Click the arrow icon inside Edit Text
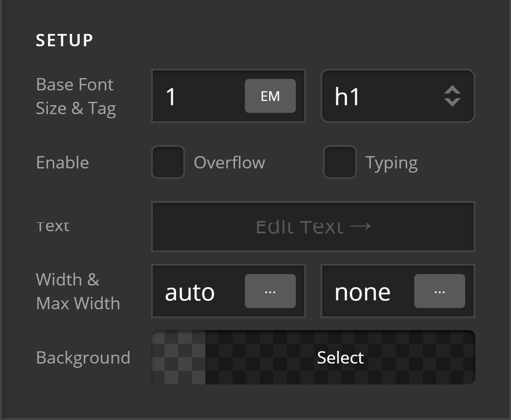This screenshot has height=420, width=511. click(x=361, y=227)
